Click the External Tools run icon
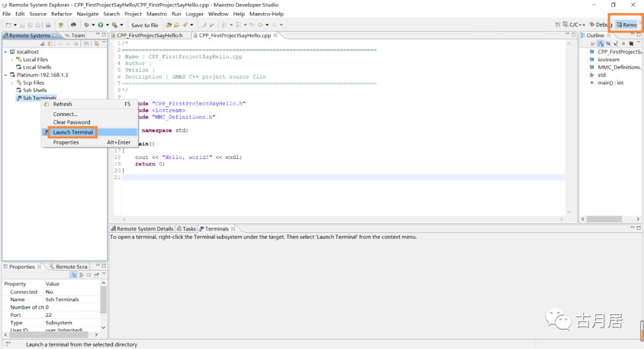The width and height of the screenshot is (644, 349). [114, 25]
